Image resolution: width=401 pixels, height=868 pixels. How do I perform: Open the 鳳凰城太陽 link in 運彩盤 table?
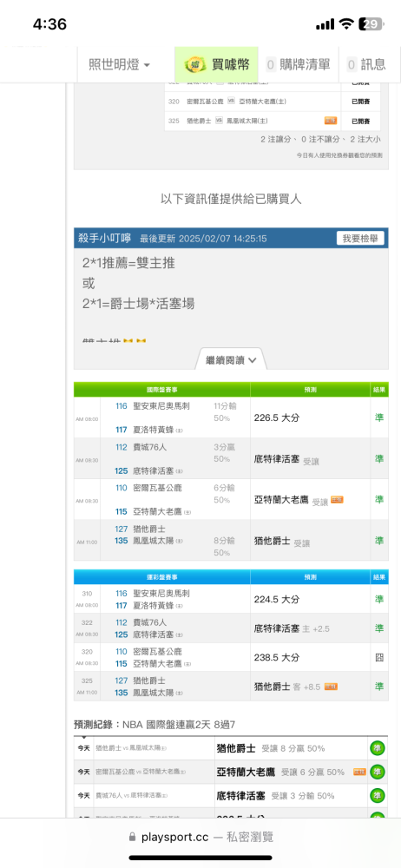click(150, 693)
